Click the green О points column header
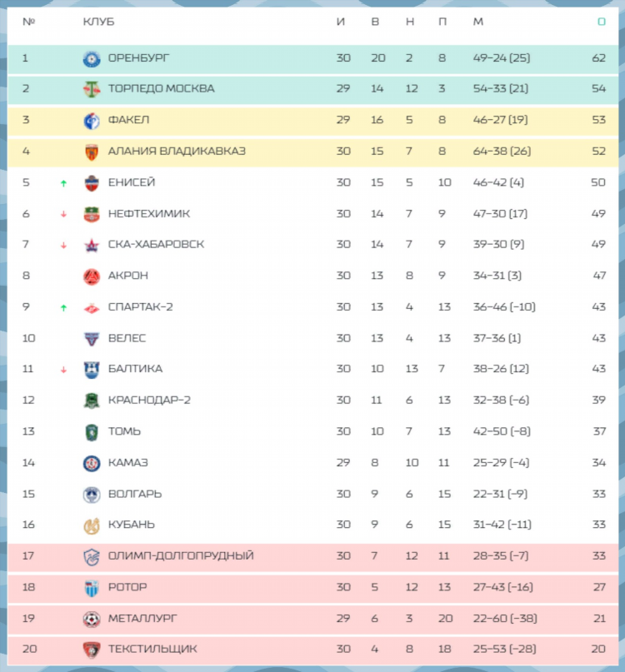Viewport: 625px width, 672px height. pos(602,22)
